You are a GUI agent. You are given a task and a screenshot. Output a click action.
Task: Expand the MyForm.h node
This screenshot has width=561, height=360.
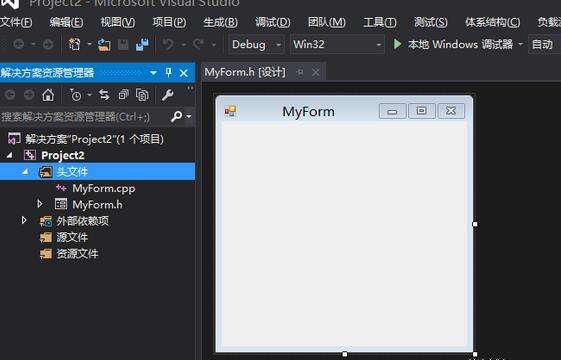pos(40,204)
